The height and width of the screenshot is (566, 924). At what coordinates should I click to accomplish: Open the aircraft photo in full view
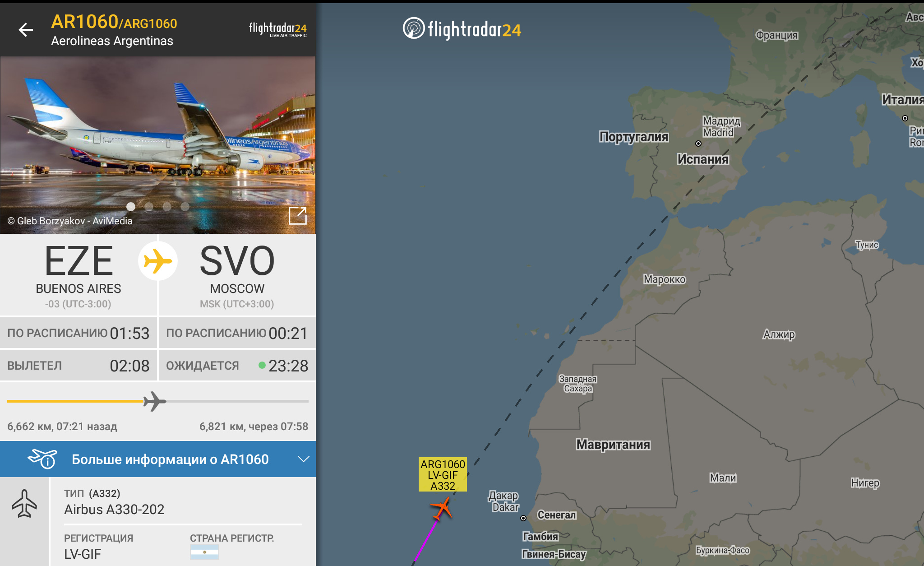[298, 216]
